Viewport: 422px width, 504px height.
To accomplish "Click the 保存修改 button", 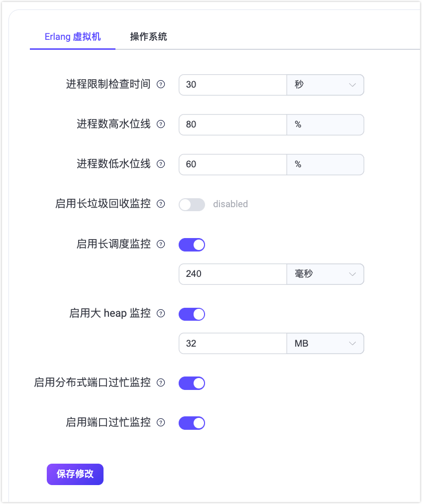I will 75,474.
